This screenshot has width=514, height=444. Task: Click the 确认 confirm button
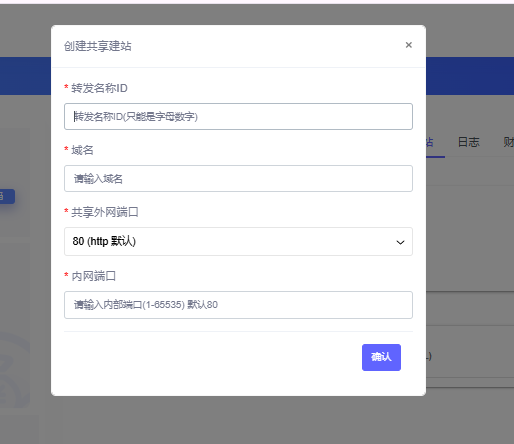(381, 357)
